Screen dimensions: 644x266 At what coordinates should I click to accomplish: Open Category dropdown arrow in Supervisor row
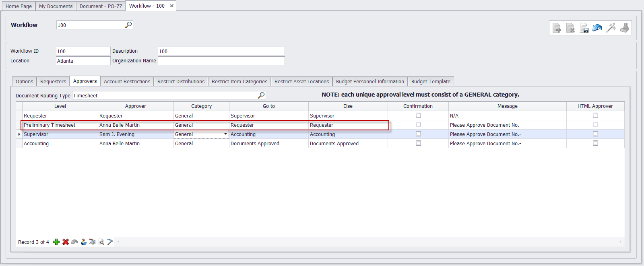[225, 134]
